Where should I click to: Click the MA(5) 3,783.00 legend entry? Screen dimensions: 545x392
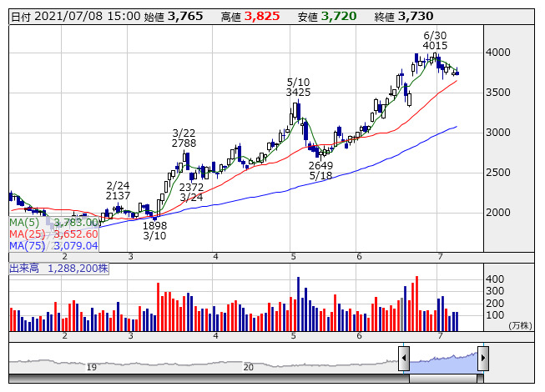pyautogui.click(x=54, y=223)
